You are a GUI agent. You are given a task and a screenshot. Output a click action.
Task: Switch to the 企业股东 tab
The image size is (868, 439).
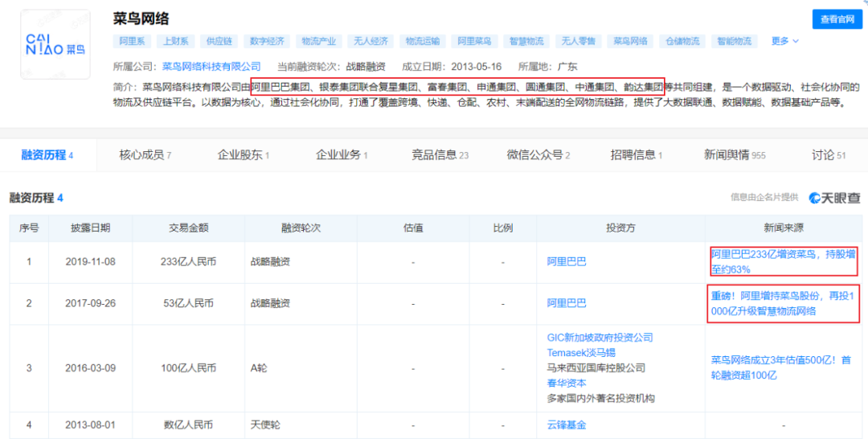point(243,155)
